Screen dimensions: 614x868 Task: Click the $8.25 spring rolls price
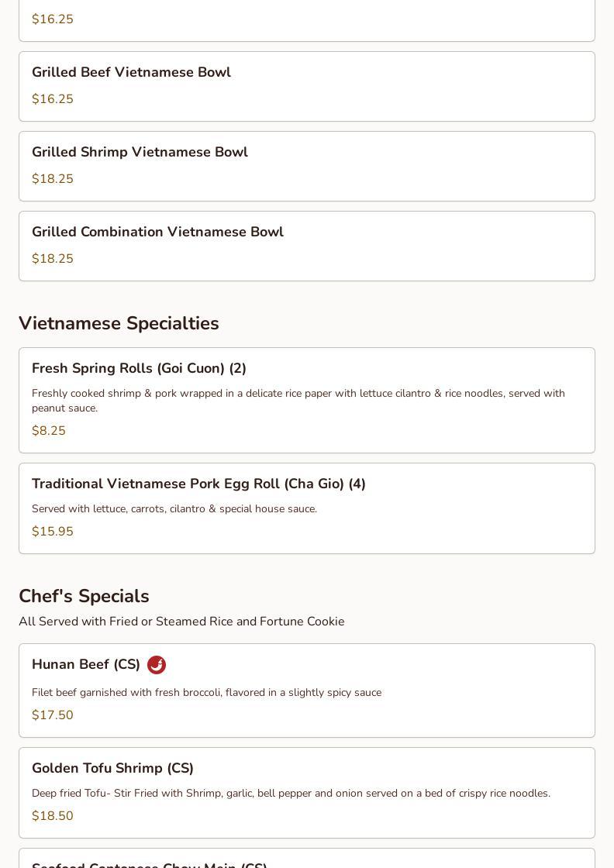49,430
